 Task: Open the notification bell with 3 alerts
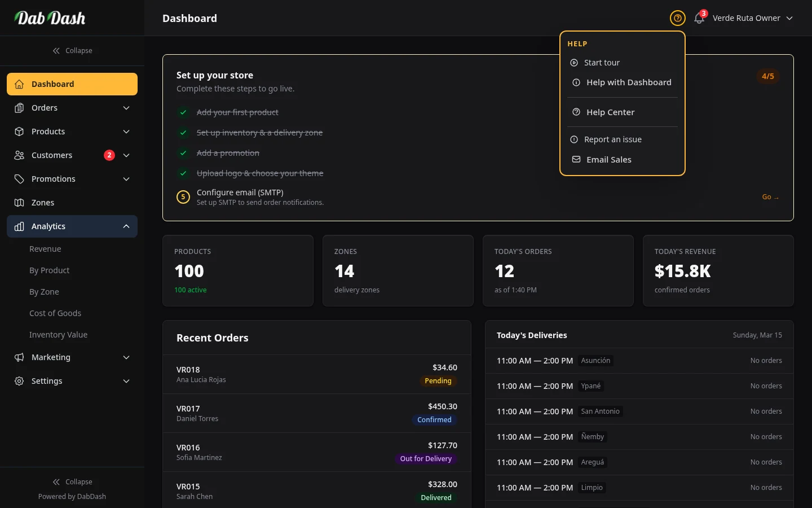699,18
